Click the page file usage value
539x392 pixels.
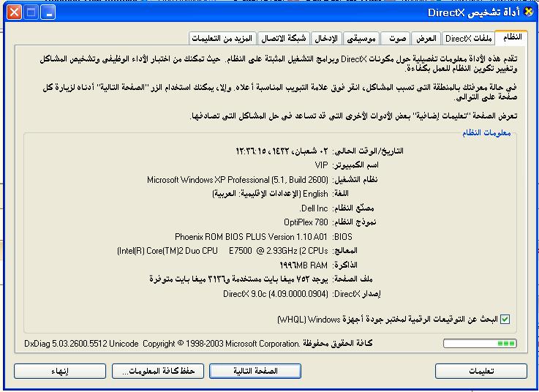[x=238, y=279]
